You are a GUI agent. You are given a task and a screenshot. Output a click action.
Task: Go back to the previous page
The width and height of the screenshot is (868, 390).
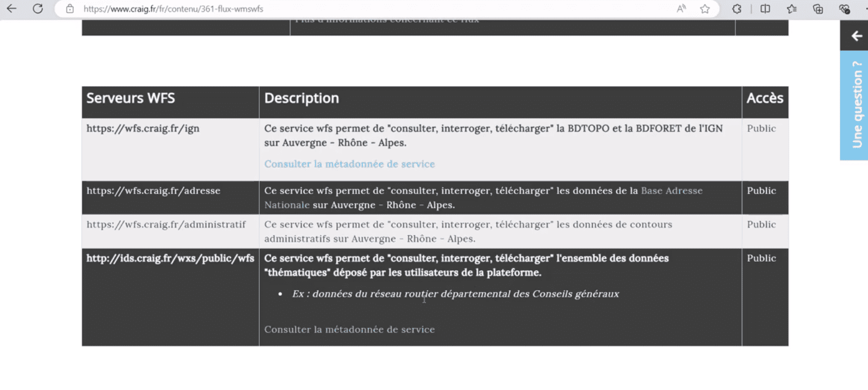point(11,8)
